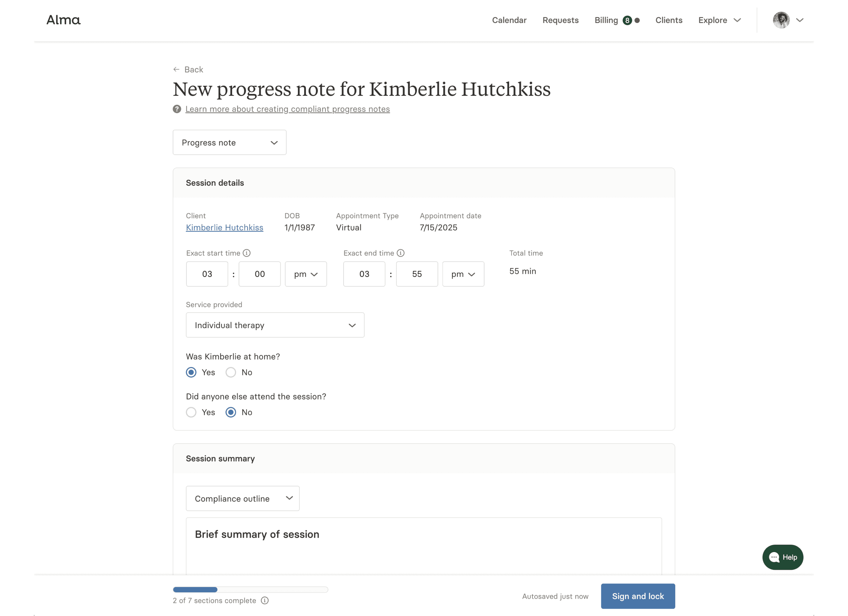The image size is (848, 616).
Task: Click the user profile avatar
Action: point(781,20)
